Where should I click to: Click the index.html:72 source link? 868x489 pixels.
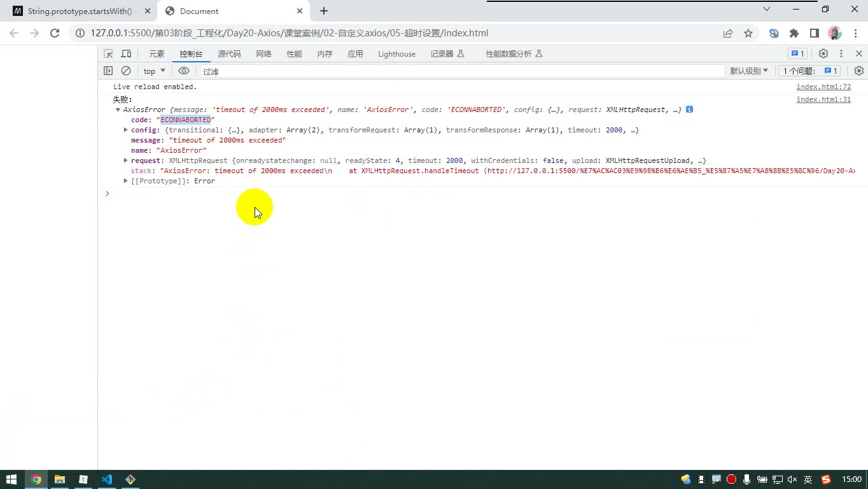pyautogui.click(x=823, y=87)
